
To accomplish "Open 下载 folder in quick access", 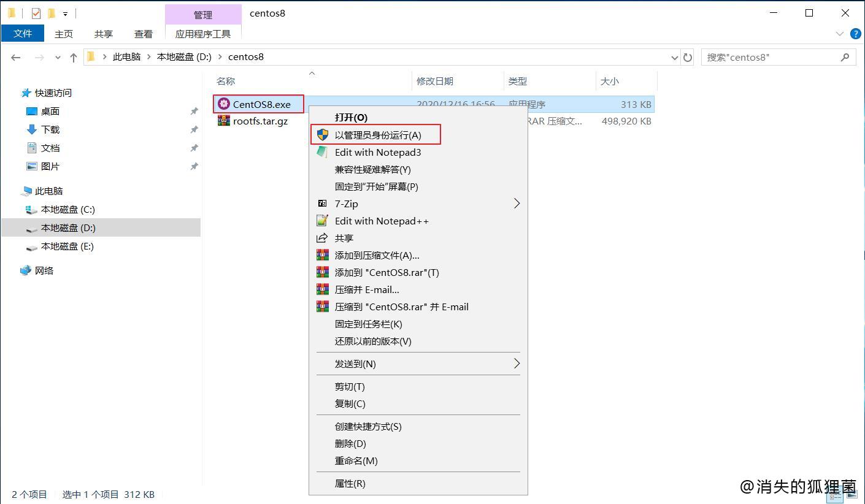I will (x=50, y=129).
